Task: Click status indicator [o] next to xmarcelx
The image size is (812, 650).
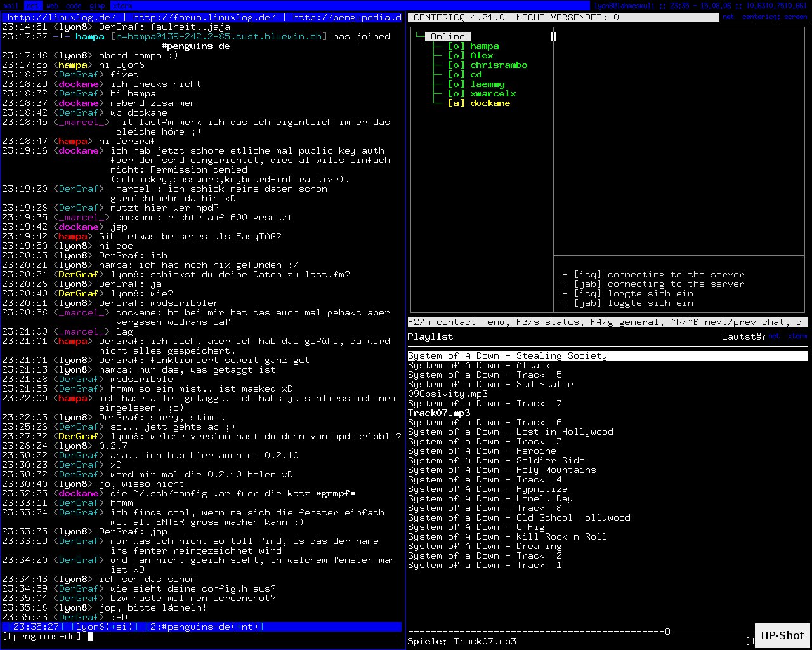Action: [456, 94]
